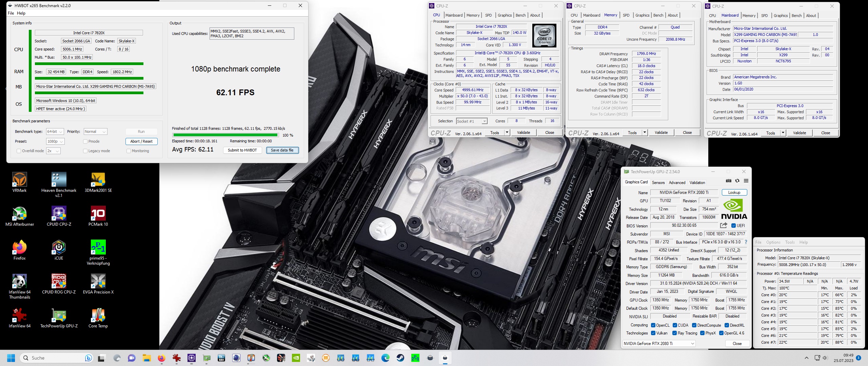Open the File menu in HWBOT x265
868x366 pixels.
(x=11, y=13)
